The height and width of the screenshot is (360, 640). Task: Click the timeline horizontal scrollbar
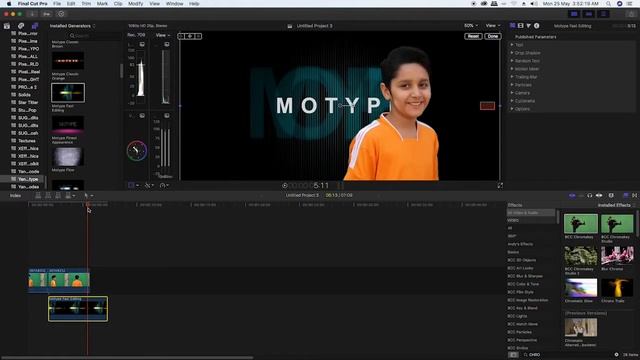coord(127,358)
